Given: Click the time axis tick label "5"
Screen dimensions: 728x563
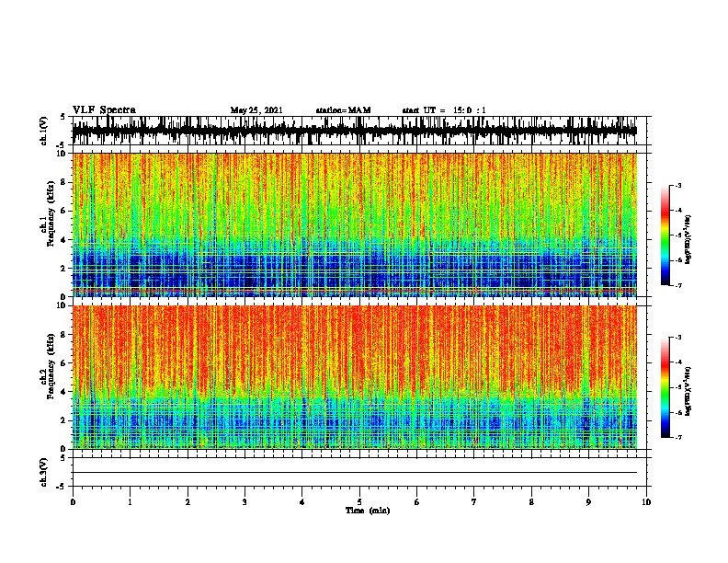Looking at the screenshot, I should pos(359,502).
